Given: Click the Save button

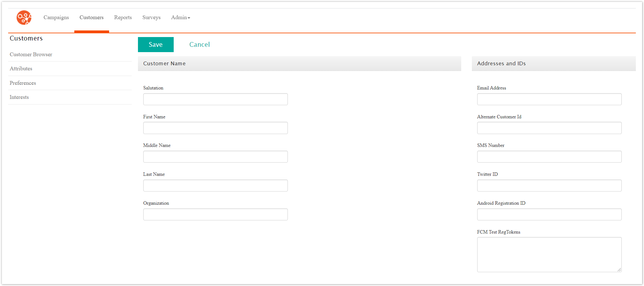Looking at the screenshot, I should pyautogui.click(x=156, y=45).
